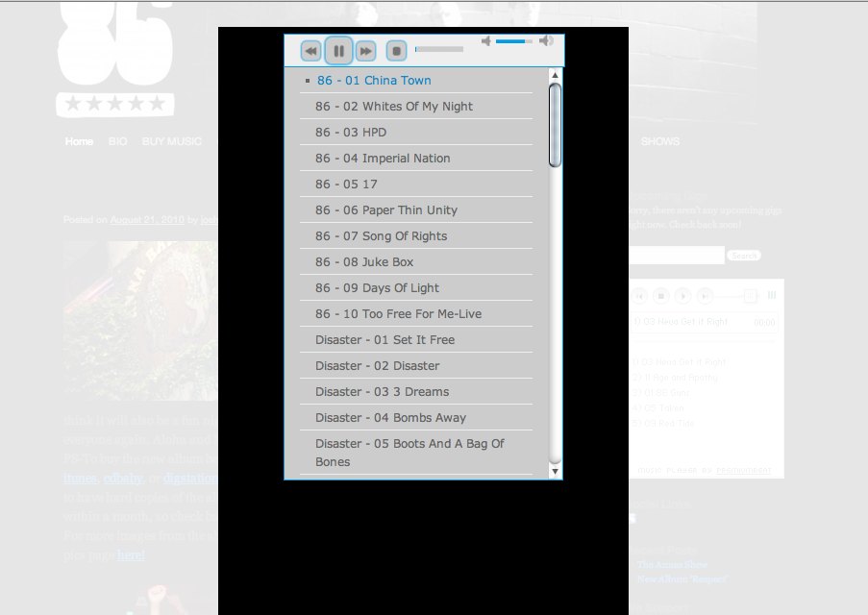Play Disaster - 04 Bombs Away
868x615 pixels.
(x=390, y=418)
